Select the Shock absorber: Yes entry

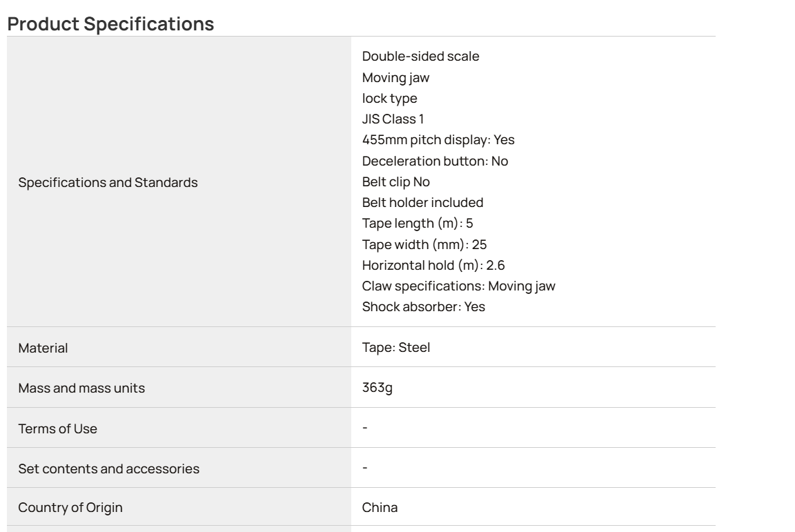[x=423, y=307]
